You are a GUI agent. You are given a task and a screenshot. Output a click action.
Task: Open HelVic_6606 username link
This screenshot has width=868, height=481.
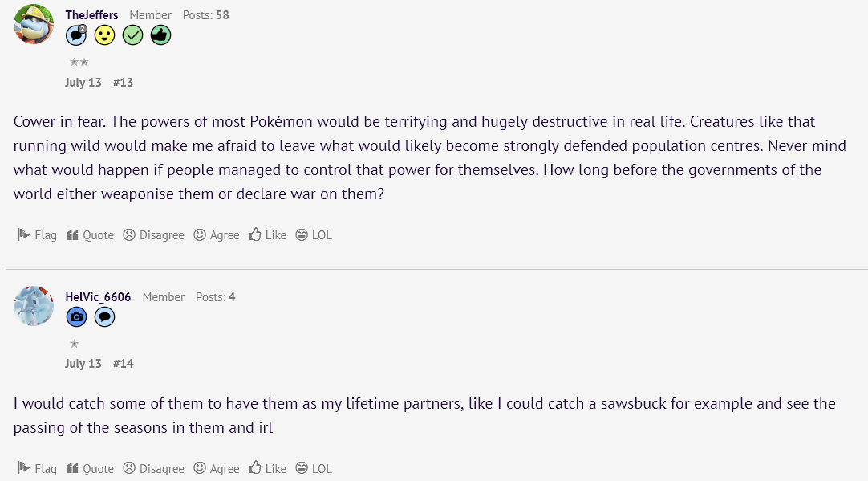coord(98,297)
